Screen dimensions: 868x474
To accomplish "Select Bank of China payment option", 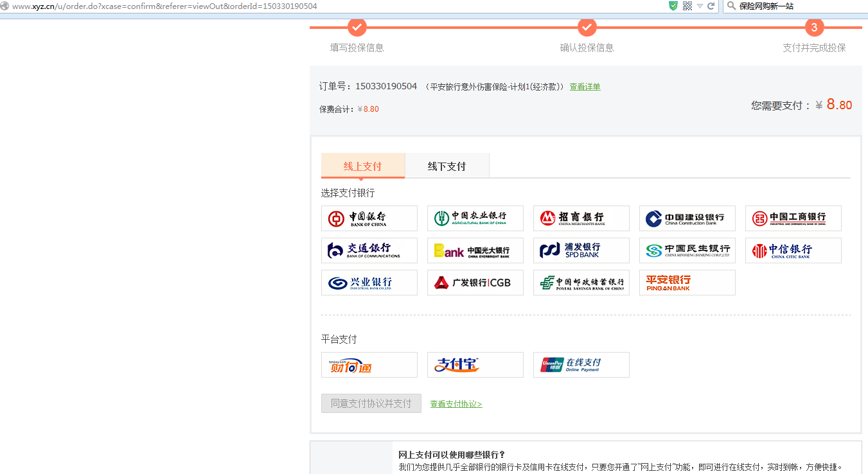I will [x=369, y=218].
